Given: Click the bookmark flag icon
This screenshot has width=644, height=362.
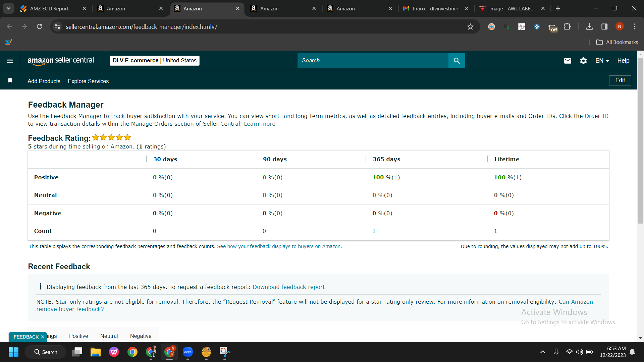Looking at the screenshot, I should point(10,80).
